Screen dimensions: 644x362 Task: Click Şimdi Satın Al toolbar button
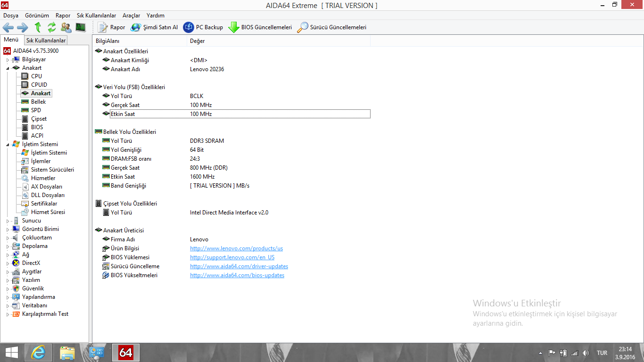(x=154, y=27)
